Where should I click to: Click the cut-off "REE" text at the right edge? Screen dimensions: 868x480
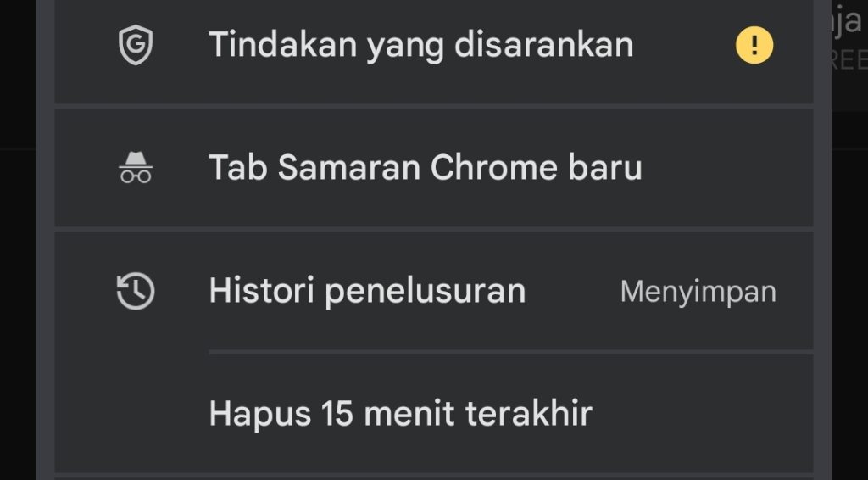click(850, 61)
